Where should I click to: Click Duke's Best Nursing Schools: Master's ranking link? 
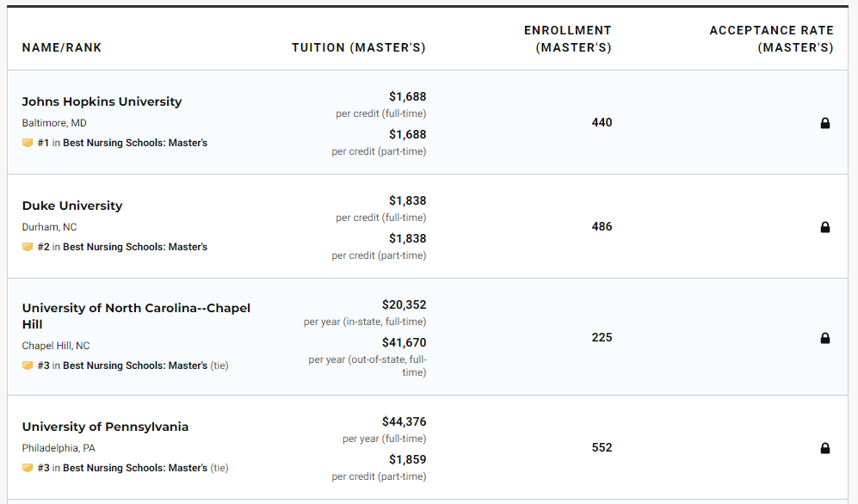[x=134, y=247]
